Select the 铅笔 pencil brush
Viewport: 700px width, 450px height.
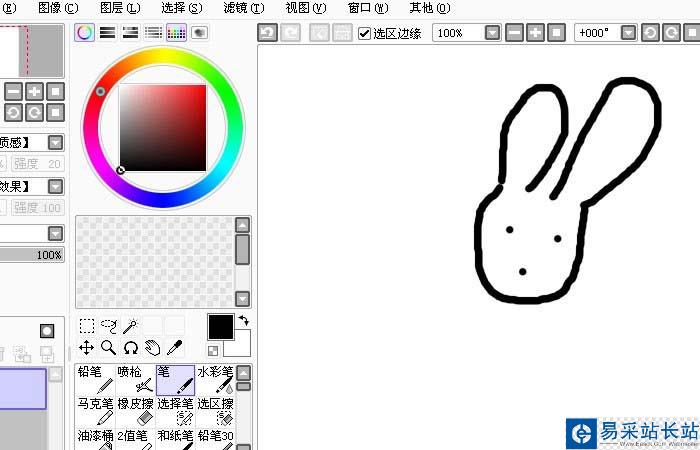pos(96,380)
